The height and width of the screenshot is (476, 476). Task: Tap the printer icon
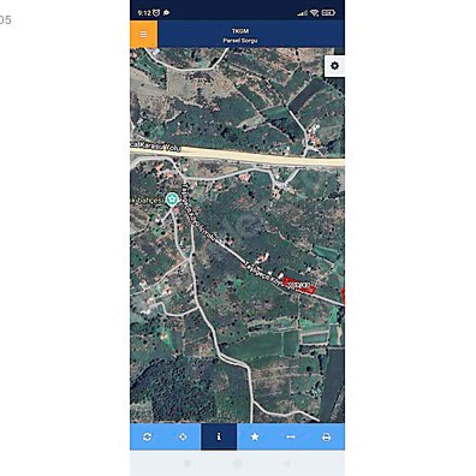(327, 437)
